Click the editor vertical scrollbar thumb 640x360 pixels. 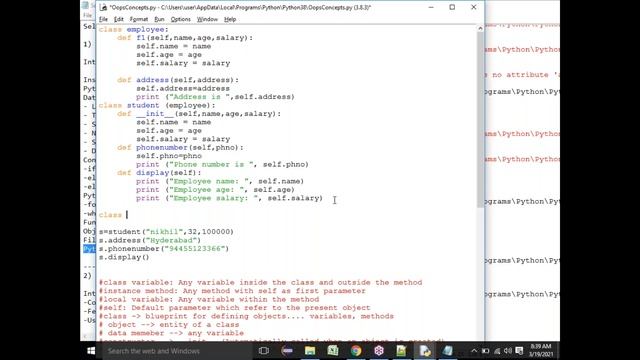(480, 120)
